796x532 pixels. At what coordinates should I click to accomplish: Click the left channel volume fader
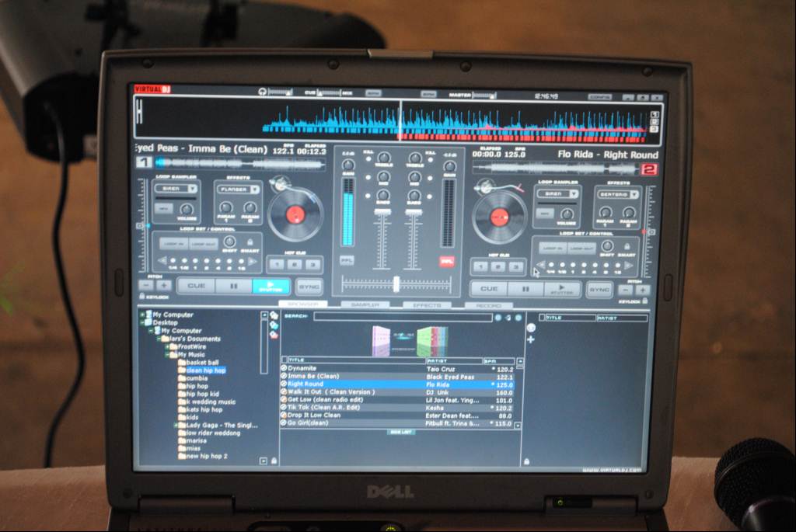coord(382,211)
